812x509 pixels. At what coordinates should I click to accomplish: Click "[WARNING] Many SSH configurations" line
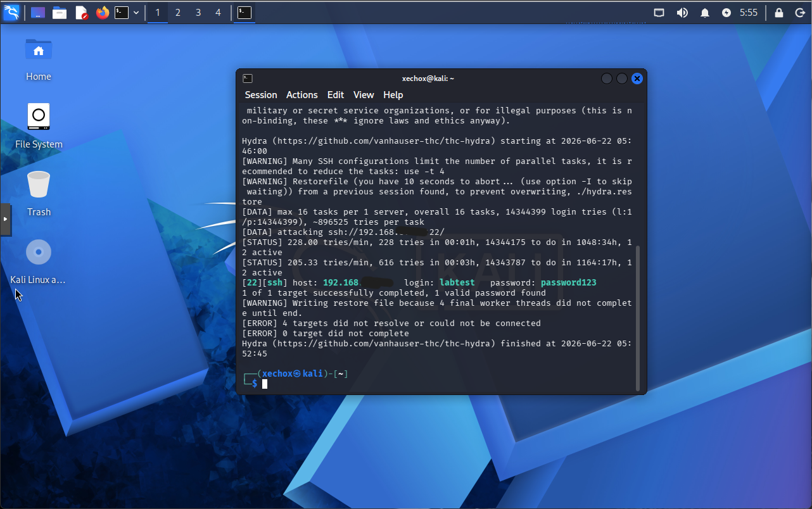(437, 166)
